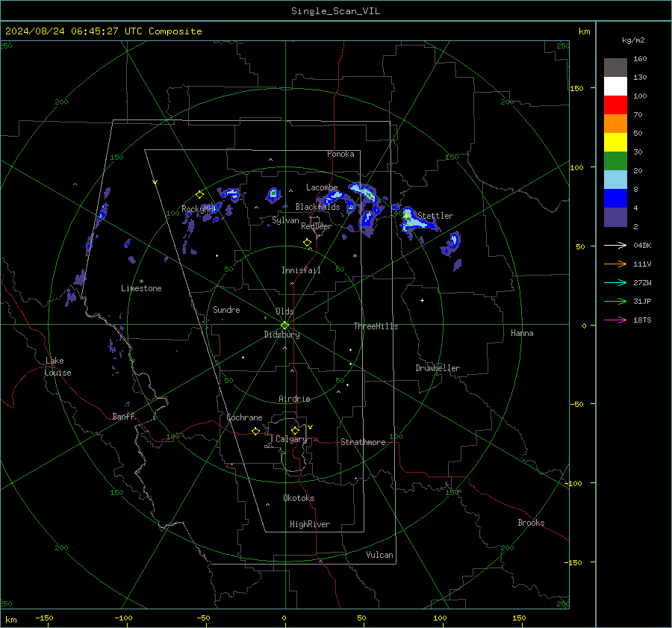Click the 2024/08/24 06:45:27 UTC Composite timestamp

pos(103,31)
